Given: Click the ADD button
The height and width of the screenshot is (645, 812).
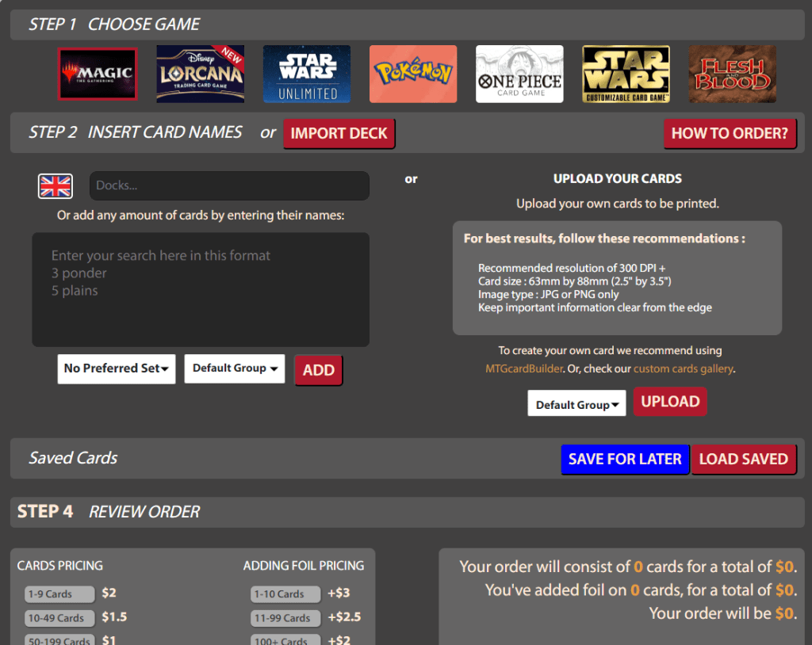Looking at the screenshot, I should [319, 370].
